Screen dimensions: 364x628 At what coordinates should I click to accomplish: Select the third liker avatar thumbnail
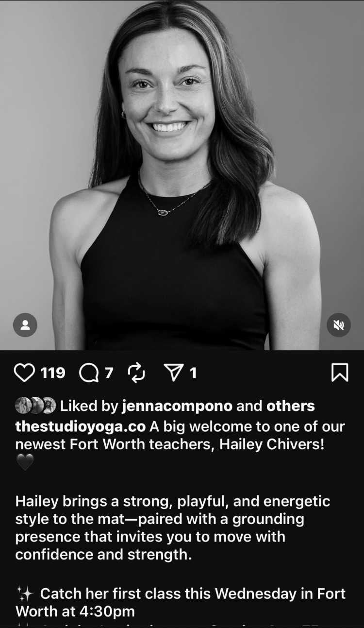(x=49, y=405)
